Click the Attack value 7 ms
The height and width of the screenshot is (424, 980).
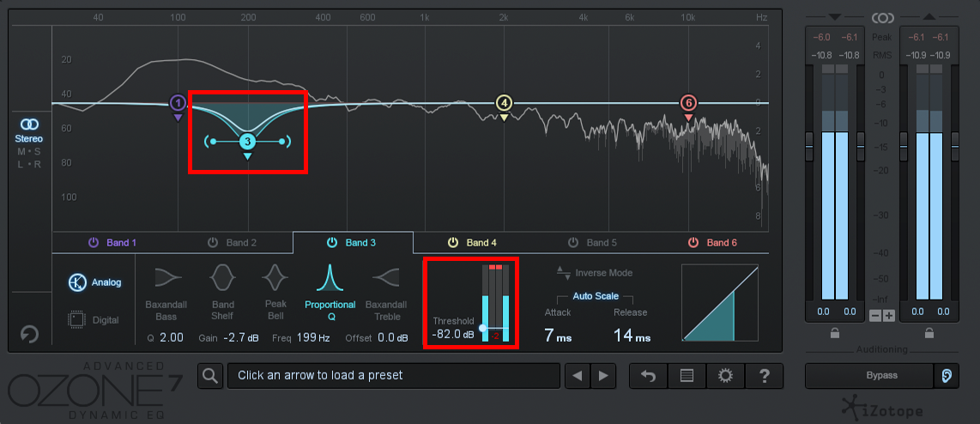point(558,336)
